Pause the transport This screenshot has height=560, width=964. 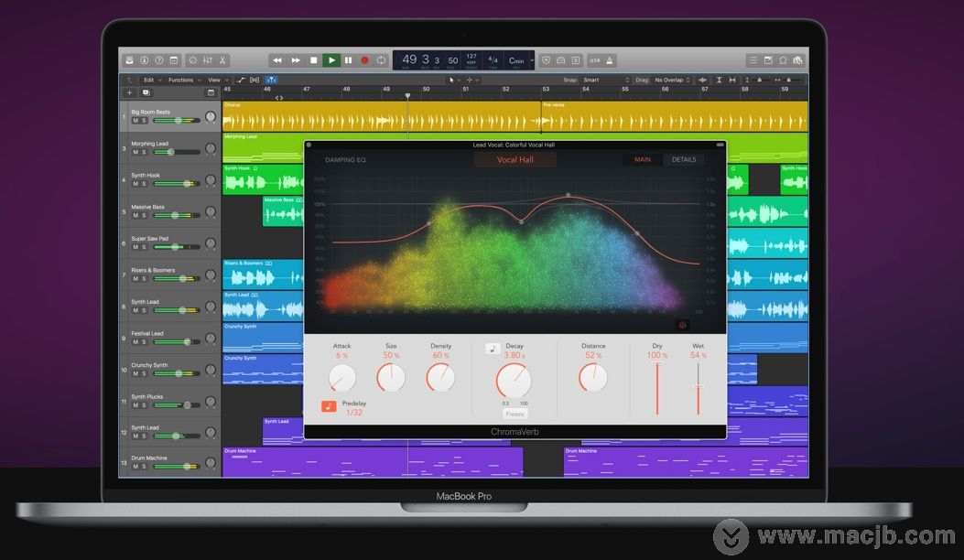[x=349, y=60]
